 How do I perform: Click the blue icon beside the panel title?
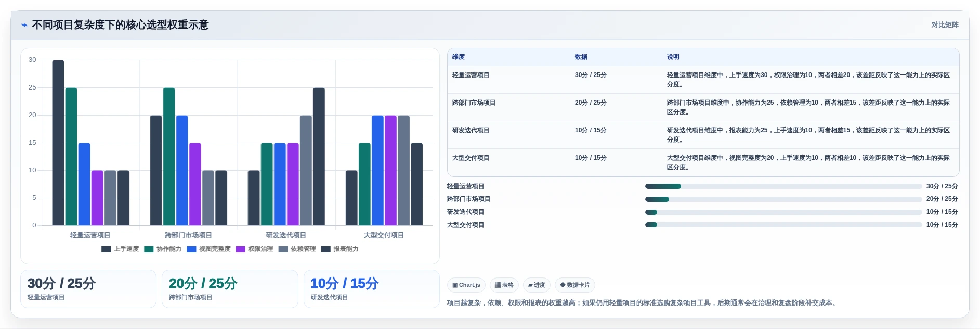click(x=24, y=25)
